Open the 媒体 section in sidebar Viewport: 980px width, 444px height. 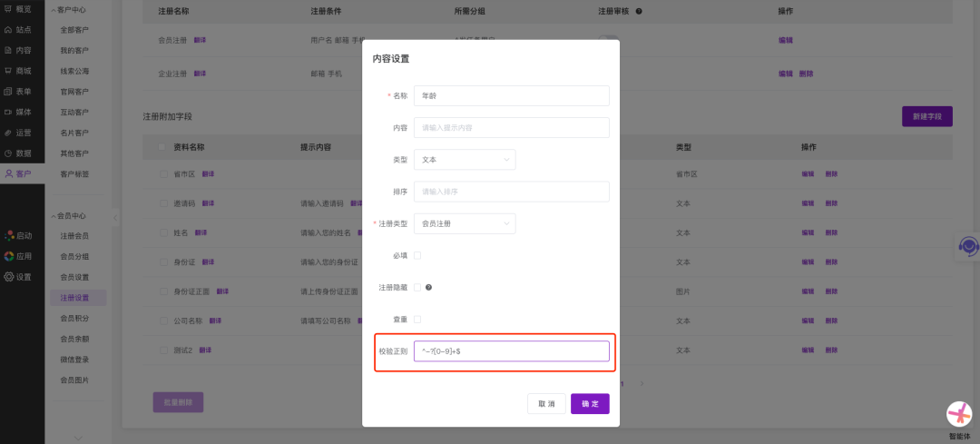pos(17,112)
